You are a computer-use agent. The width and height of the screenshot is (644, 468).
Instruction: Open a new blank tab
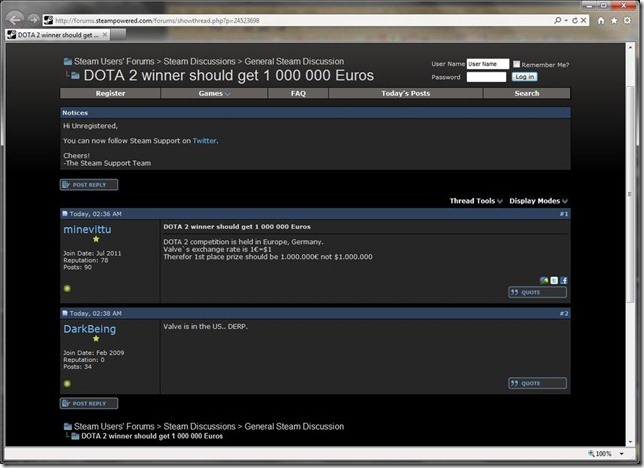click(x=118, y=35)
